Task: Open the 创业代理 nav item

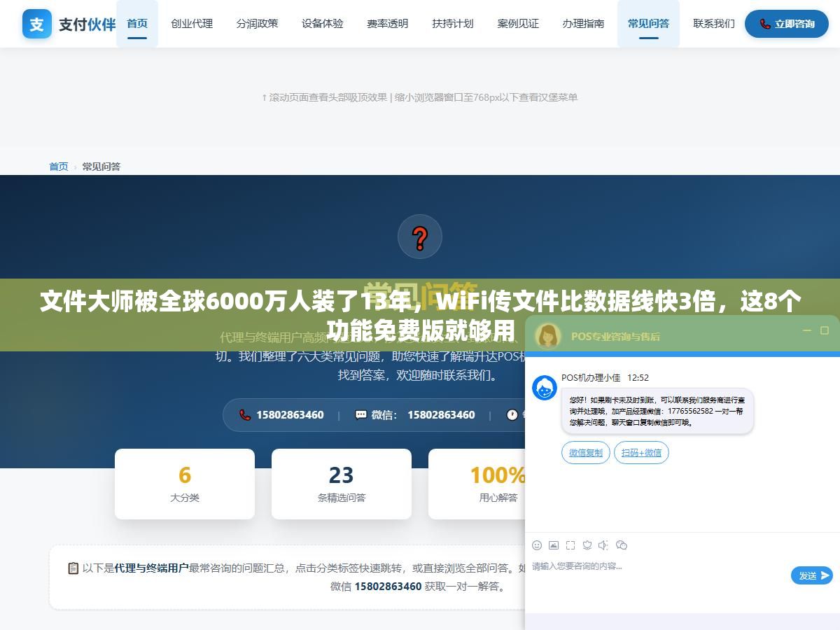Action: click(192, 24)
